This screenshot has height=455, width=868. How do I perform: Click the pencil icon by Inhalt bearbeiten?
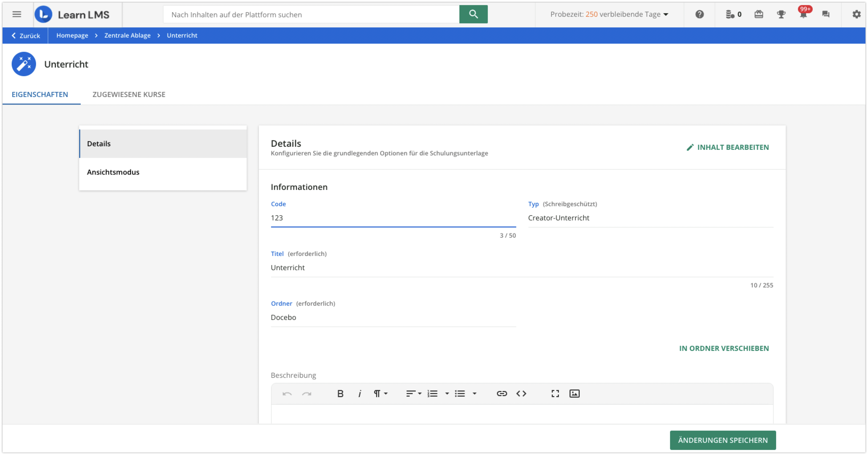690,147
